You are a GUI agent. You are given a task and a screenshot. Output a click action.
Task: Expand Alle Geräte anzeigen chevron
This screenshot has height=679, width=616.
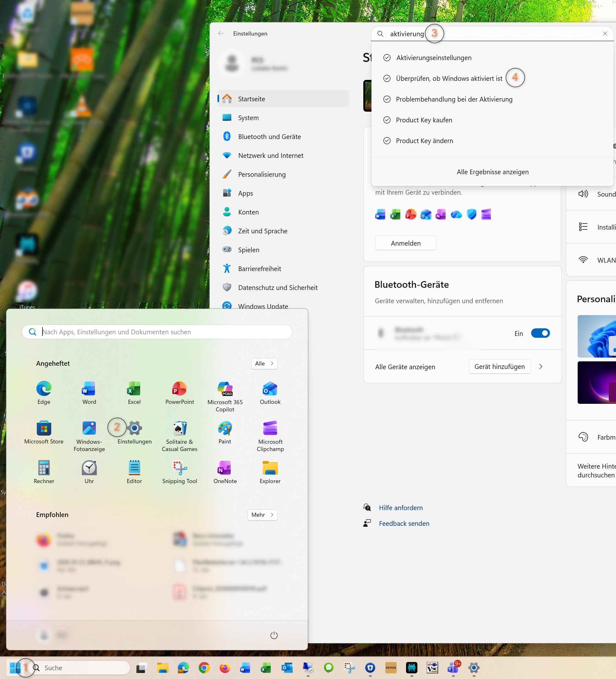[541, 366]
